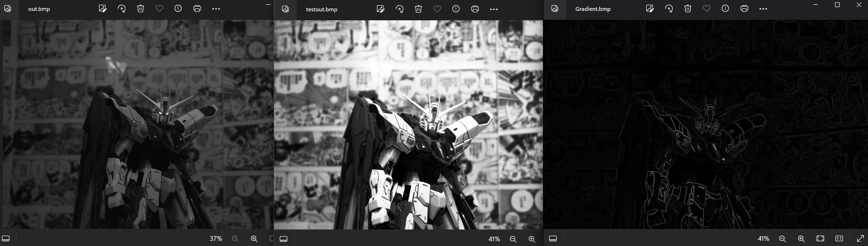Image resolution: width=868 pixels, height=246 pixels.
Task: Delete out.bmp using the trash icon
Action: (141, 8)
